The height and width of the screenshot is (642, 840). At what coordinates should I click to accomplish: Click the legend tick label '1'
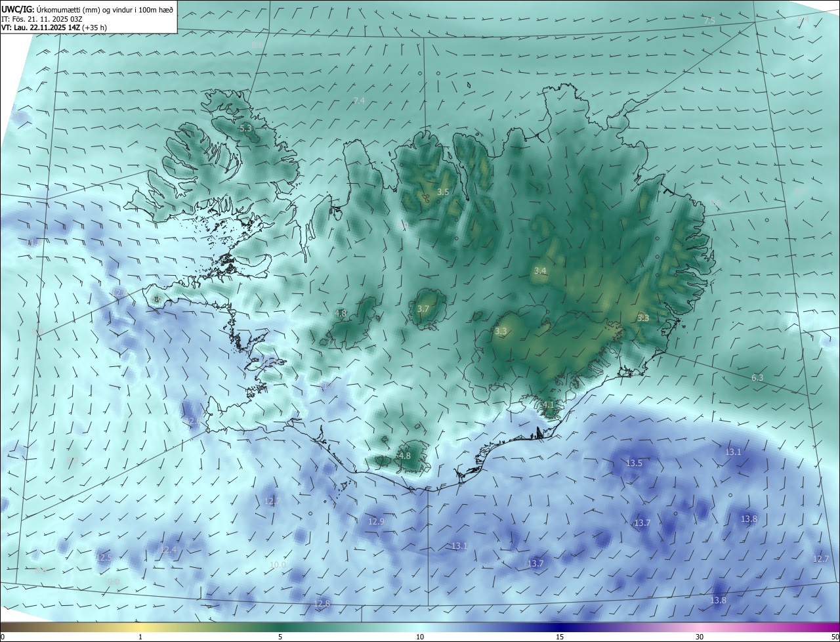tap(140, 637)
